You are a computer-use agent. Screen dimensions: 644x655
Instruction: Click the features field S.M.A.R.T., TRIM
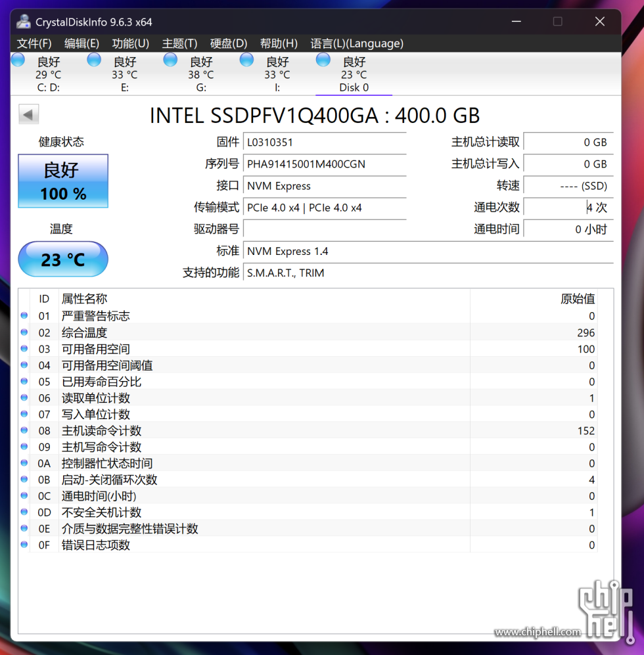[428, 273]
